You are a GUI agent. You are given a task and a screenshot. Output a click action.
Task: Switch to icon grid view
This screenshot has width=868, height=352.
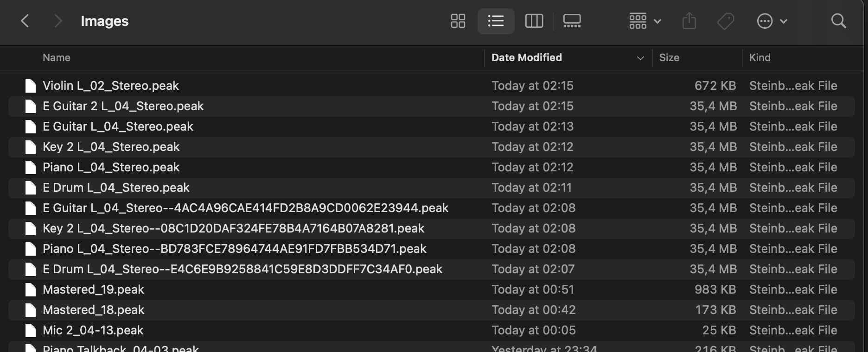click(458, 21)
